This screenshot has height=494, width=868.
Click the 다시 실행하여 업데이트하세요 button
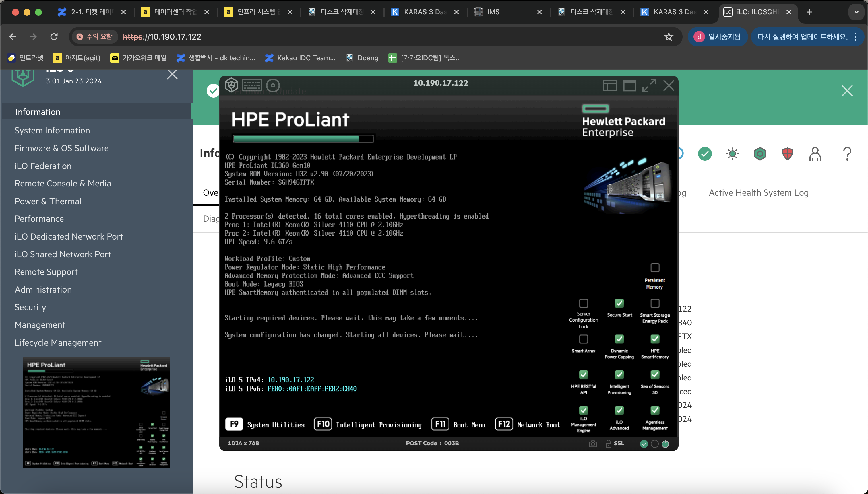[x=803, y=37]
